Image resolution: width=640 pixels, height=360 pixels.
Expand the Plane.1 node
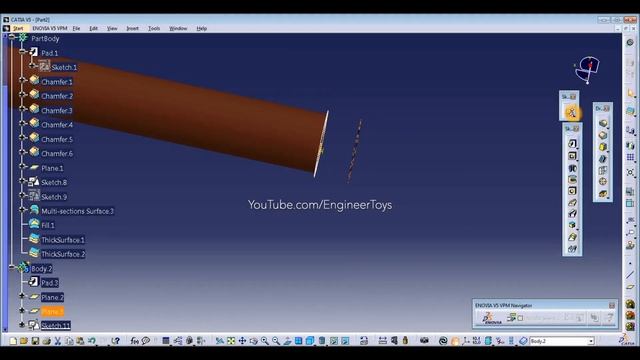(x=23, y=167)
